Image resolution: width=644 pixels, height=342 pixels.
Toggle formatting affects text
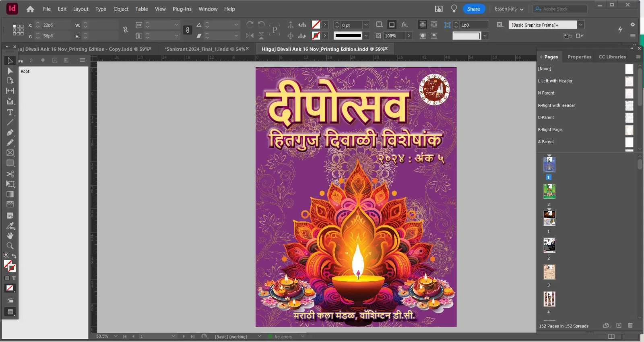click(14, 278)
